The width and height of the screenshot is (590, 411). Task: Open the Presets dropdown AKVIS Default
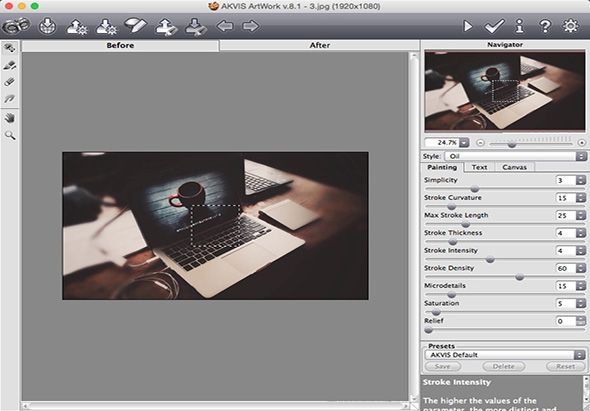point(505,355)
